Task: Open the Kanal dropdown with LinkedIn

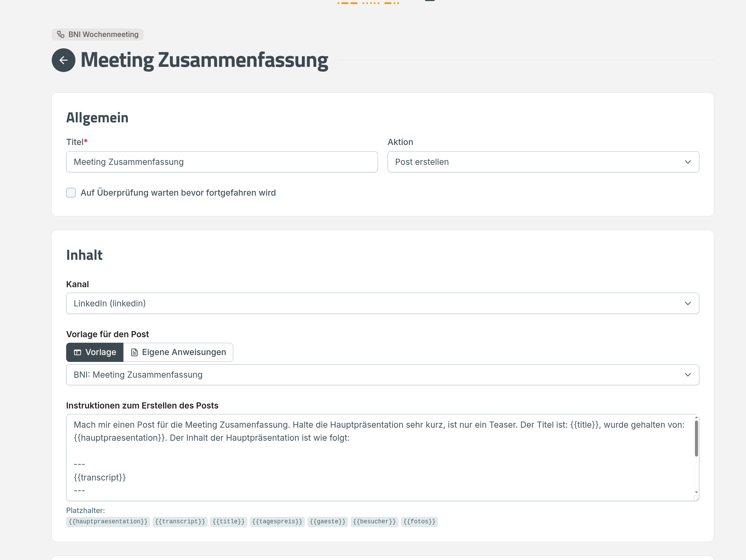Action: [x=382, y=303]
